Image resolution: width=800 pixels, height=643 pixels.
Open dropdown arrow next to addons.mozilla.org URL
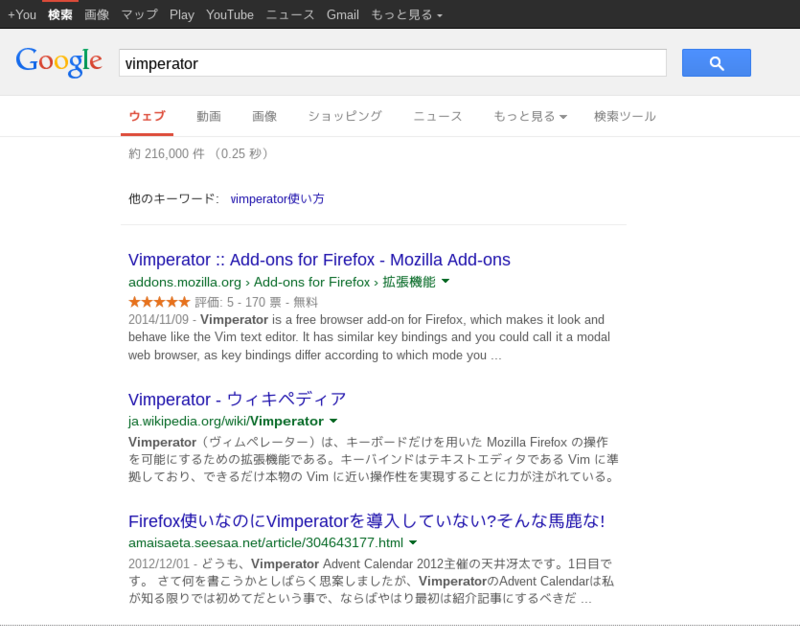click(445, 281)
